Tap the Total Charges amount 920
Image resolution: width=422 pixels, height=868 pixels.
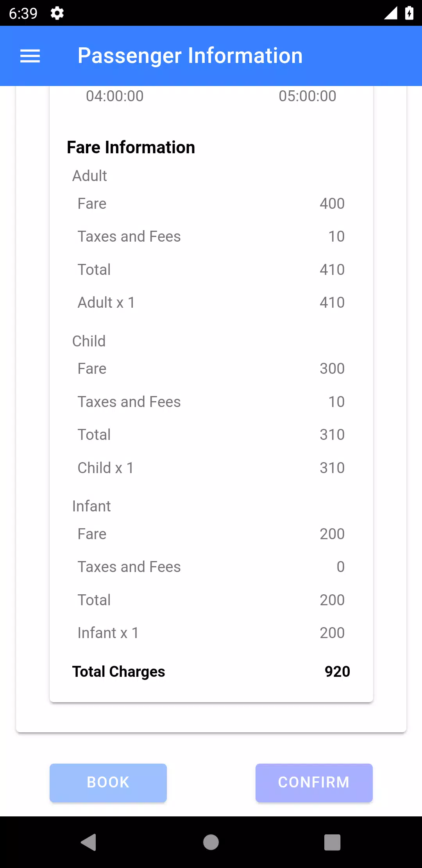click(337, 671)
